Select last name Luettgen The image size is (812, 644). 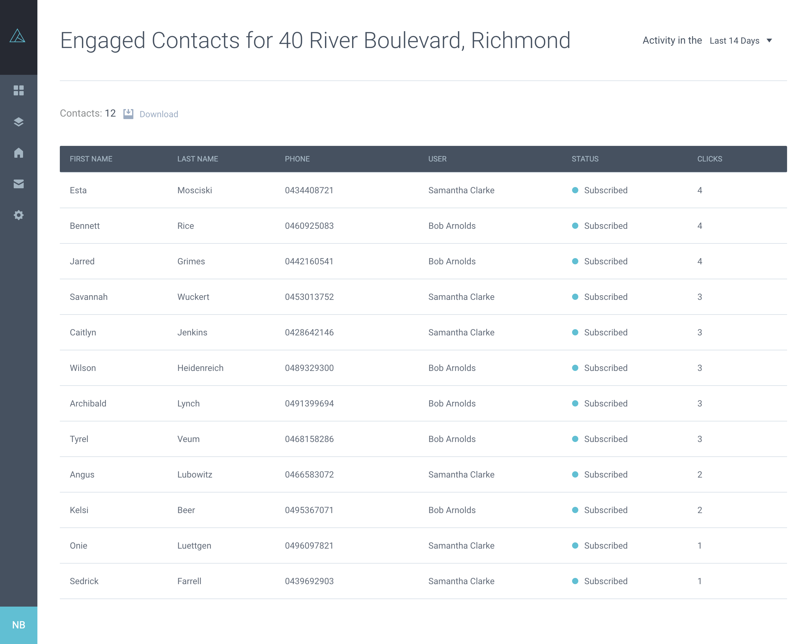[x=194, y=545]
